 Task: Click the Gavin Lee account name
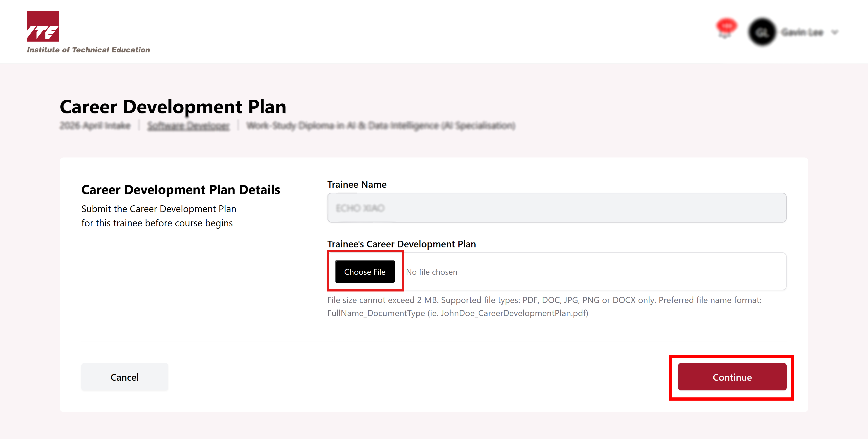802,32
